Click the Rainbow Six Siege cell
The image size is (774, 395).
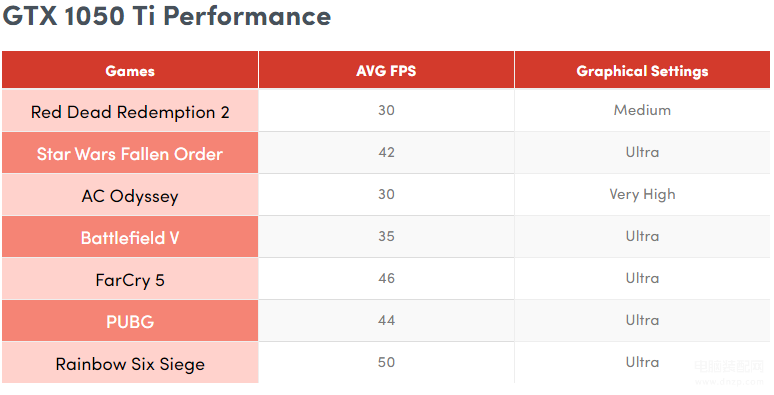130,363
